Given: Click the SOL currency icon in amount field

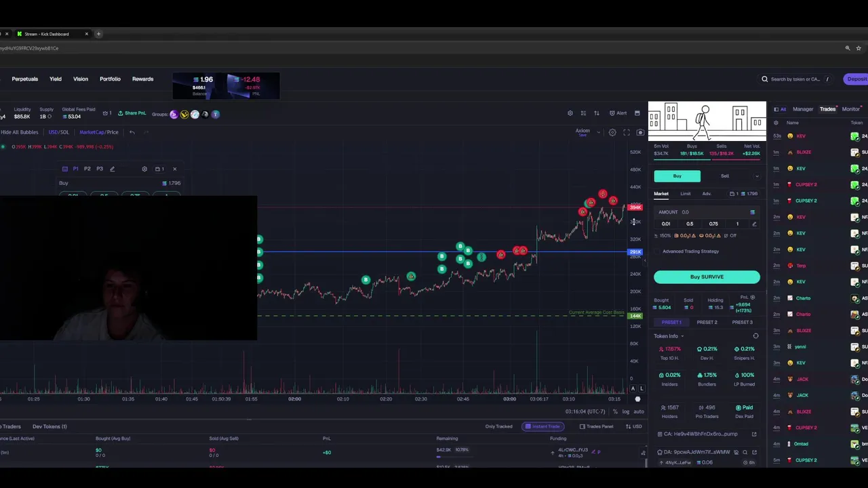Looking at the screenshot, I should point(752,212).
